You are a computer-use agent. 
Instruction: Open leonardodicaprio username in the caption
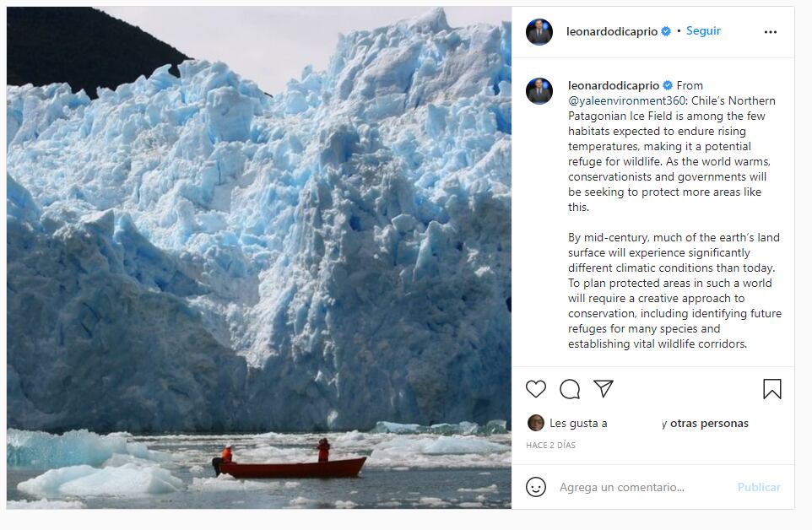pyautogui.click(x=614, y=85)
